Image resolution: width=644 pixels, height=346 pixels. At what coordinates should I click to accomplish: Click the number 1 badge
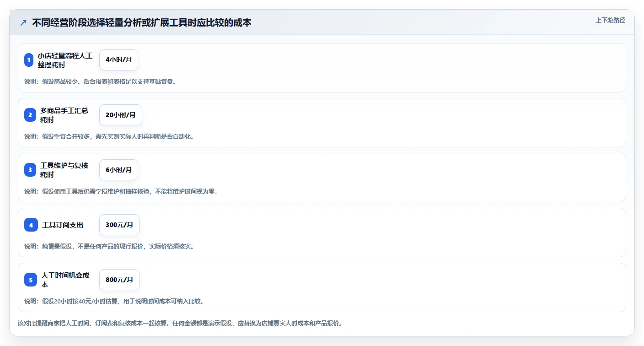[x=29, y=60]
